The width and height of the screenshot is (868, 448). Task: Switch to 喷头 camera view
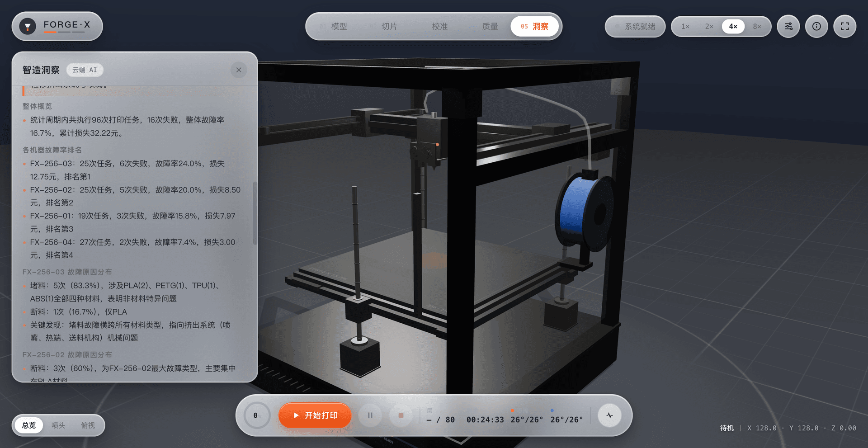click(x=58, y=425)
